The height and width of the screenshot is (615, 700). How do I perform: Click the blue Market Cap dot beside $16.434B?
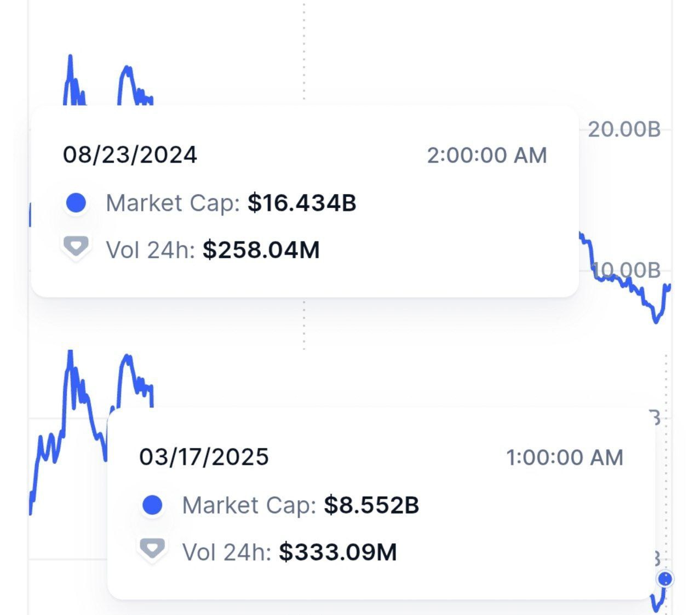76,203
